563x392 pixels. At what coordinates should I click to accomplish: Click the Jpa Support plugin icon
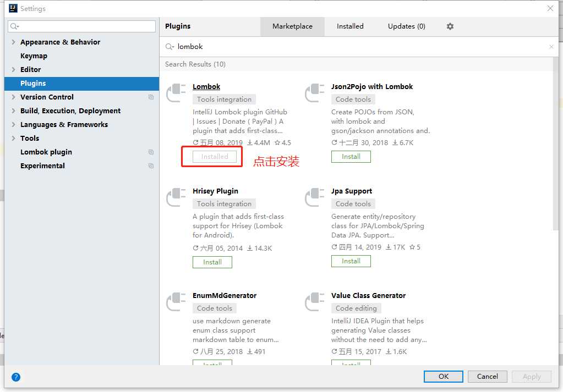point(315,197)
